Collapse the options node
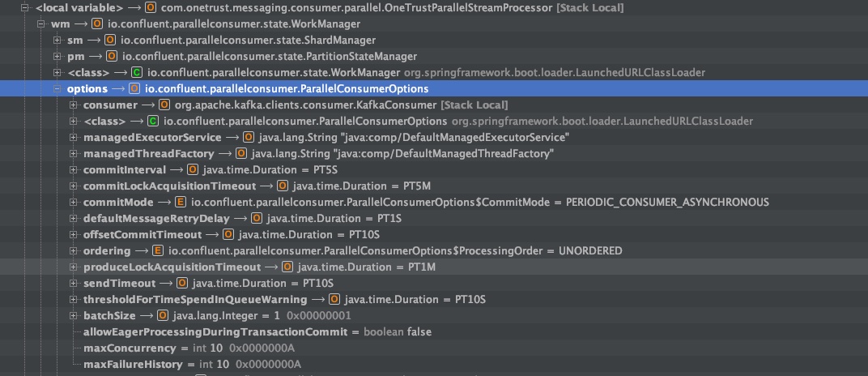 click(57, 89)
